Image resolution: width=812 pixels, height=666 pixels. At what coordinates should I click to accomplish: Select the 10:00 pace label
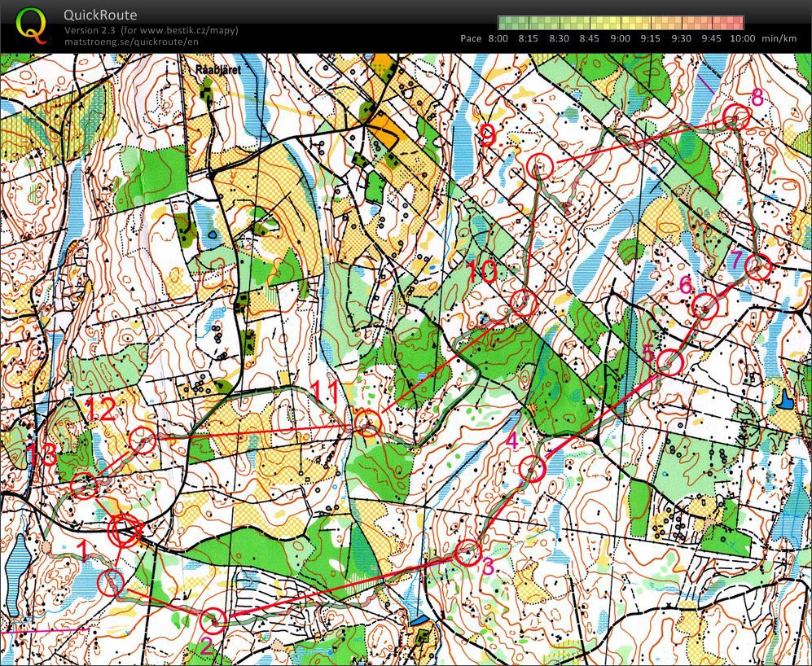click(x=743, y=38)
